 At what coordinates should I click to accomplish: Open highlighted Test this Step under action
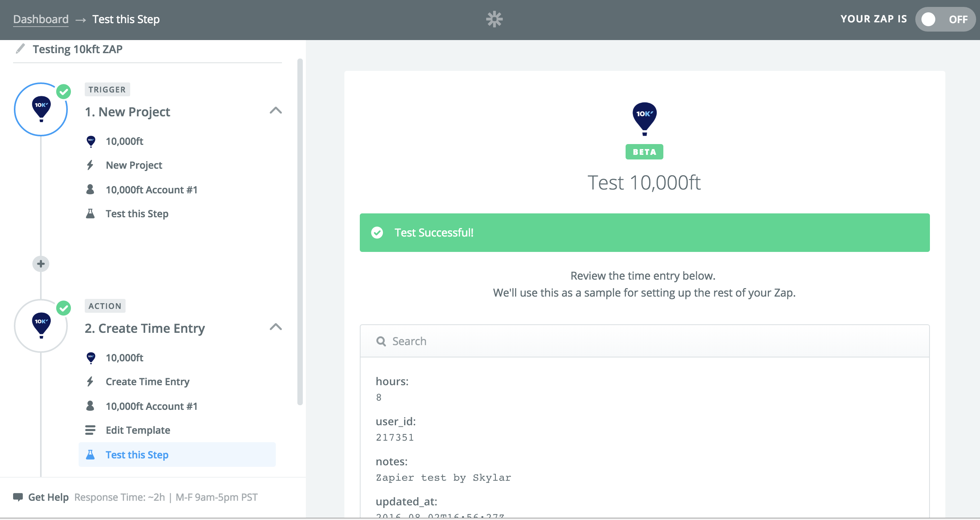tap(177, 455)
